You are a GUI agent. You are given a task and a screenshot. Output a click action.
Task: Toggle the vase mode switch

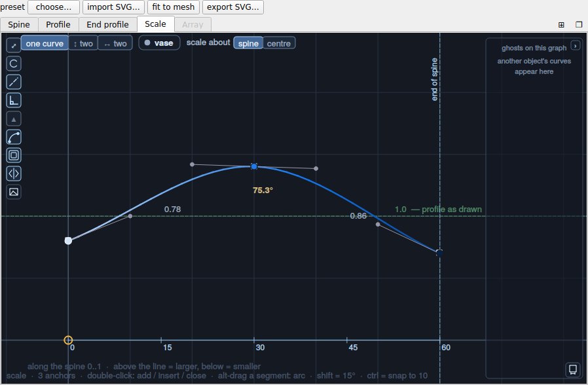pyautogui.click(x=159, y=43)
